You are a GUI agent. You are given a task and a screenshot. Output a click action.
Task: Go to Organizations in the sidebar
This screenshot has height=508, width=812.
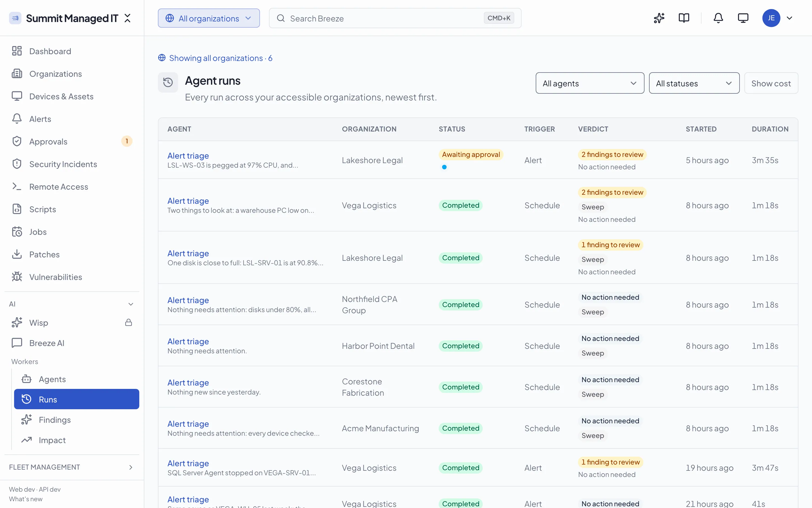click(x=72, y=74)
